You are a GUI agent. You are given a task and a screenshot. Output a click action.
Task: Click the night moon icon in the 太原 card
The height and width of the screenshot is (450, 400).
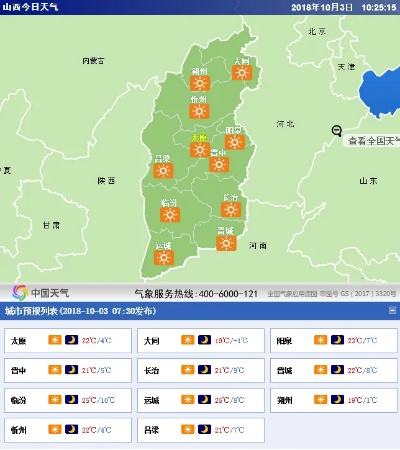[71, 340]
